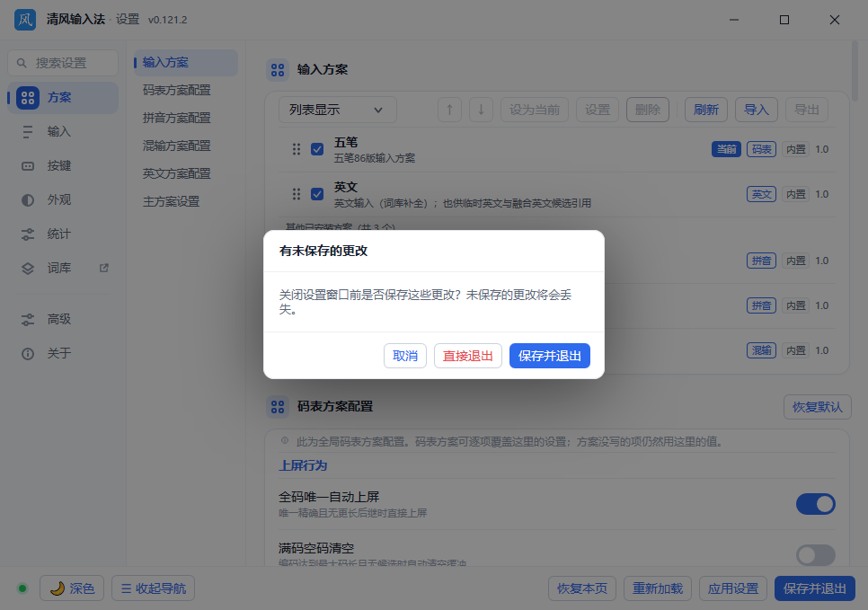Image resolution: width=868 pixels, height=610 pixels.
Task: Click the move-up arrow icon in scheme toolbar
Action: 449,110
